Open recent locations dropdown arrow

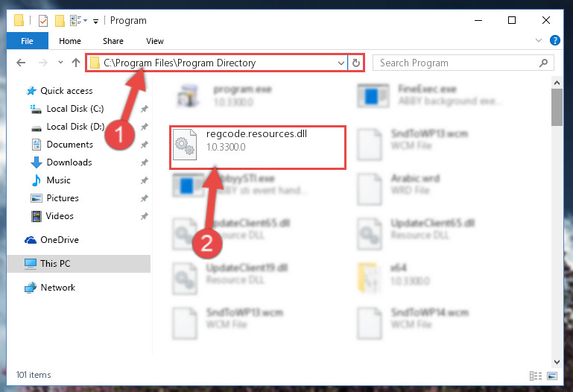tap(60, 63)
